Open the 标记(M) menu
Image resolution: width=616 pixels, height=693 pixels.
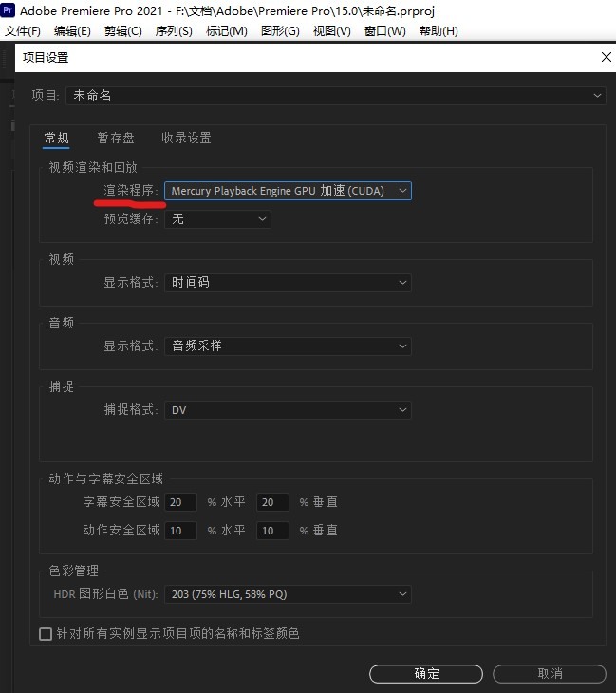pyautogui.click(x=227, y=31)
